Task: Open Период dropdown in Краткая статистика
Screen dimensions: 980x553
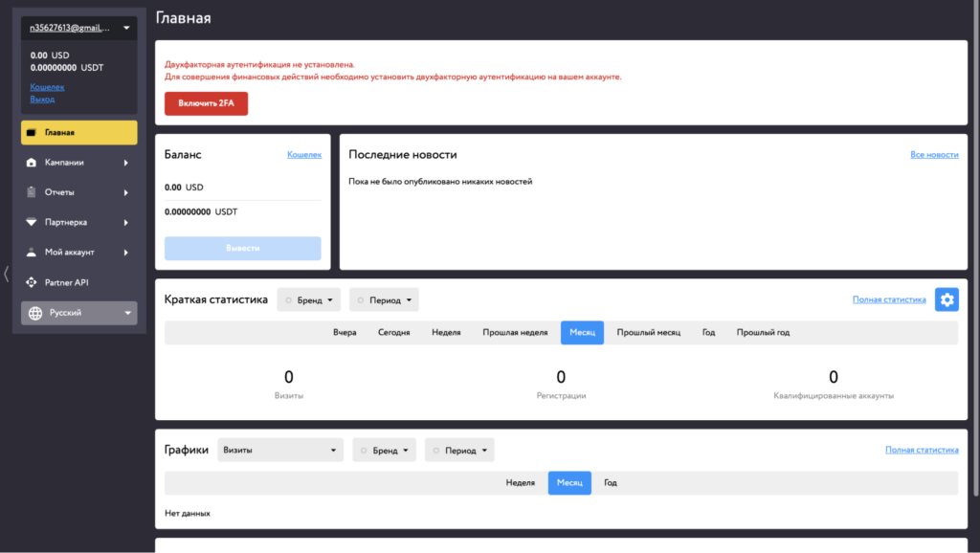Action: point(384,299)
